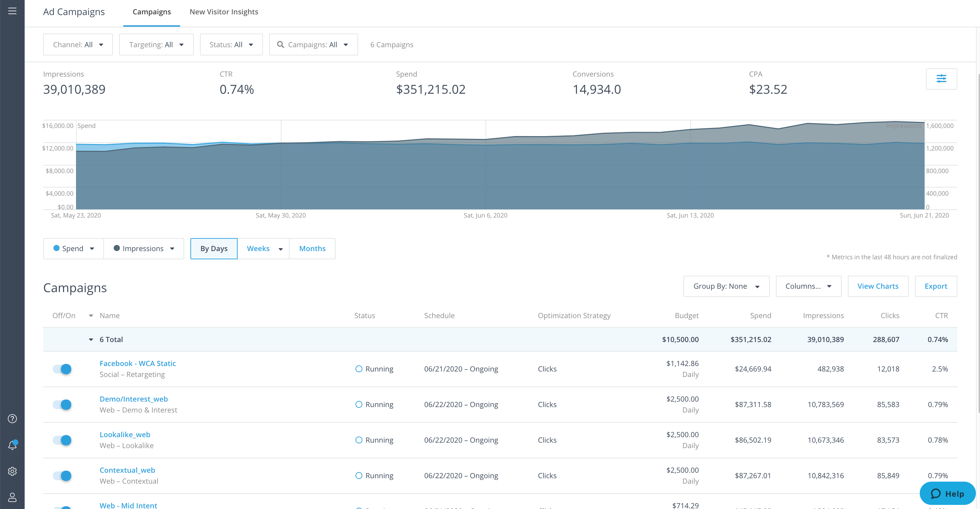The height and width of the screenshot is (509, 980).
Task: Open notifications bell icon
Action: 12,445
